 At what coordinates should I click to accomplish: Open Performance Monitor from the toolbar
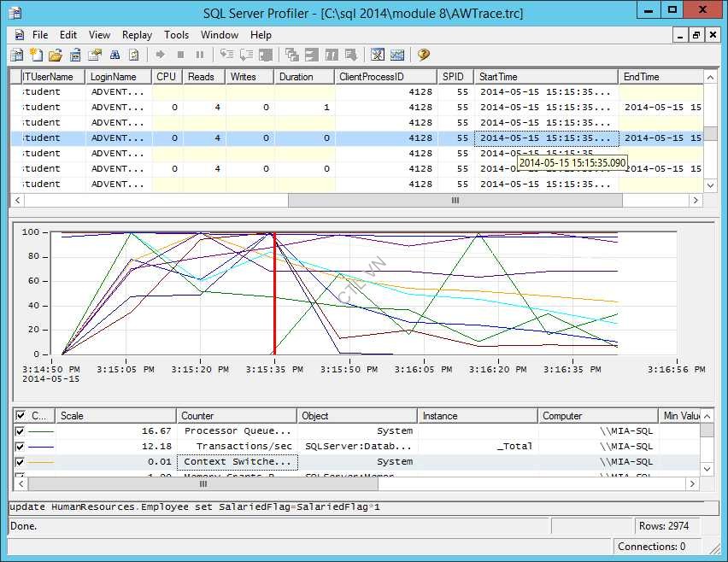pyautogui.click(x=397, y=55)
